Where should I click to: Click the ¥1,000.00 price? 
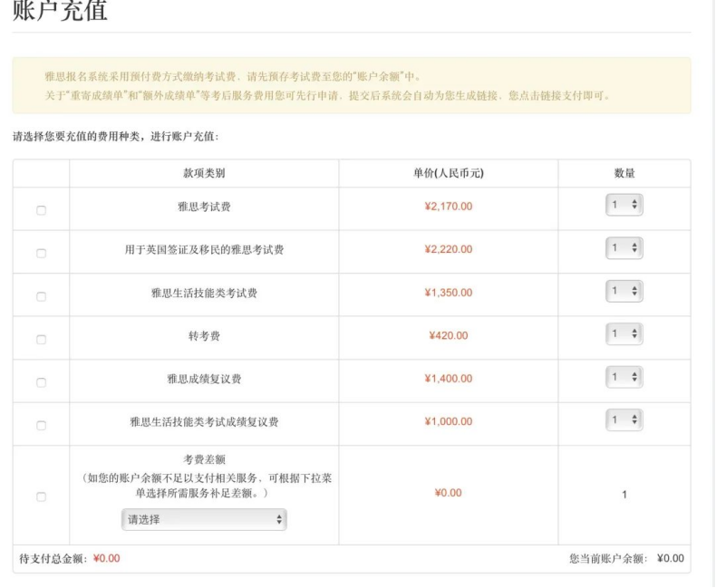pyautogui.click(x=449, y=421)
